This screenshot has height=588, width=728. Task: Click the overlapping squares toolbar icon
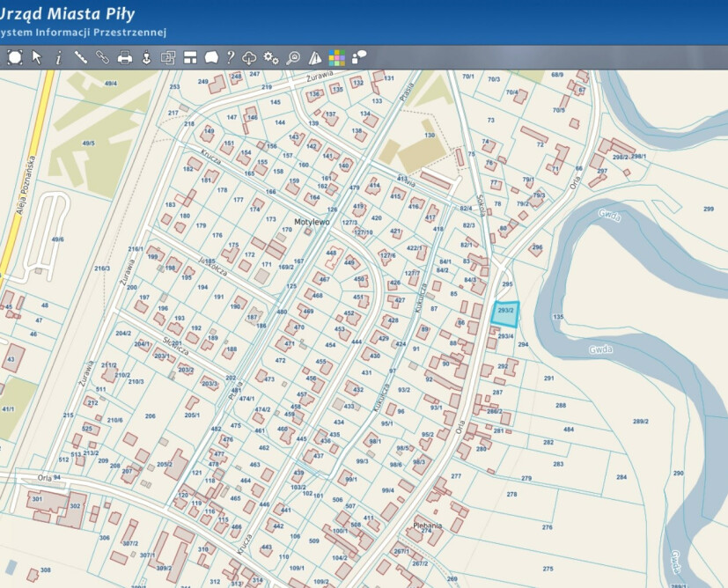(168, 57)
